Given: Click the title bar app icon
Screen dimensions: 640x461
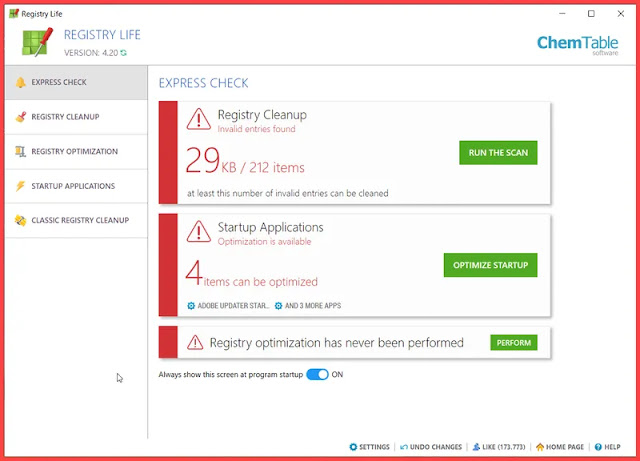Looking at the screenshot, I should point(14,13).
